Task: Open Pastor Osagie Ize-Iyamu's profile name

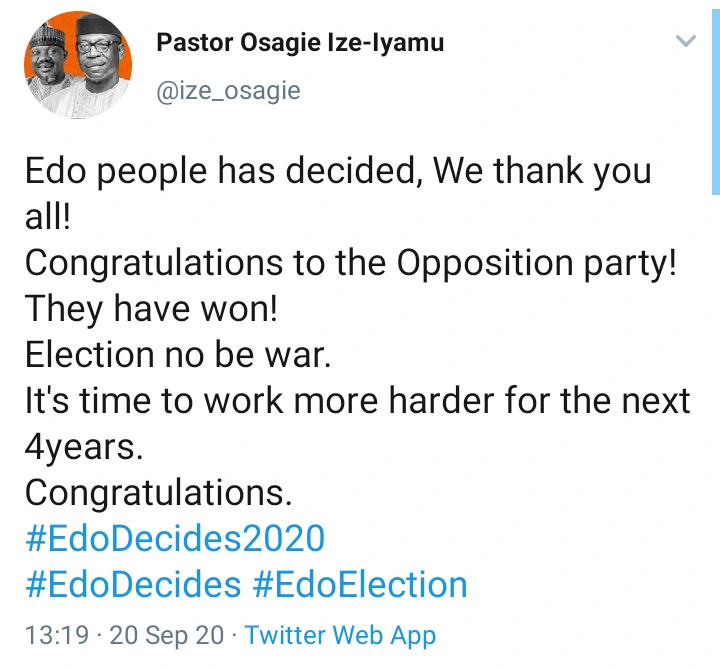Action: click(300, 43)
